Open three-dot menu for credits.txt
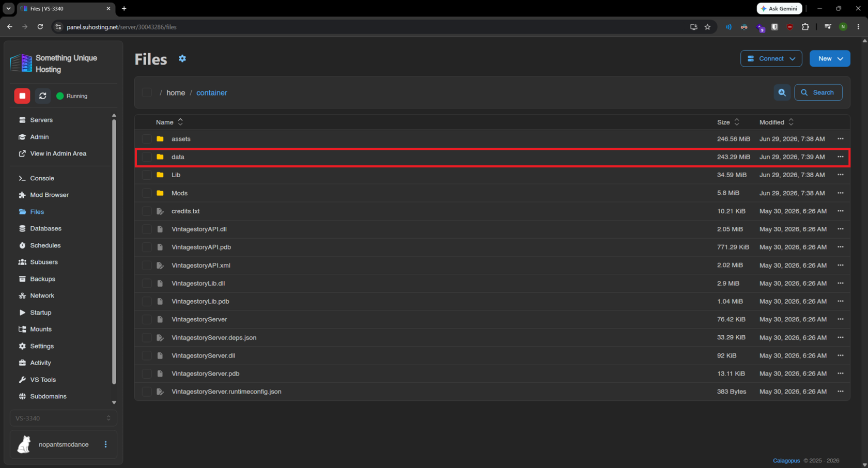The height and width of the screenshot is (468, 868). (x=841, y=211)
